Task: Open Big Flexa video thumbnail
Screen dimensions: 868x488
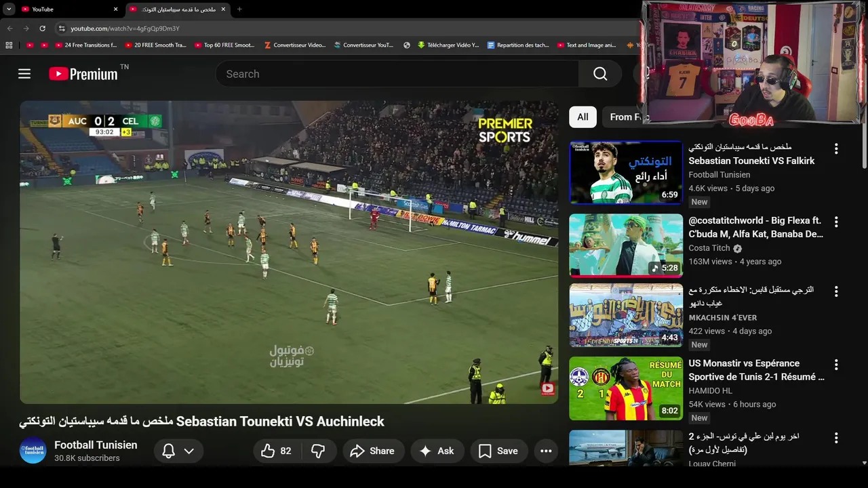Action: (x=626, y=245)
